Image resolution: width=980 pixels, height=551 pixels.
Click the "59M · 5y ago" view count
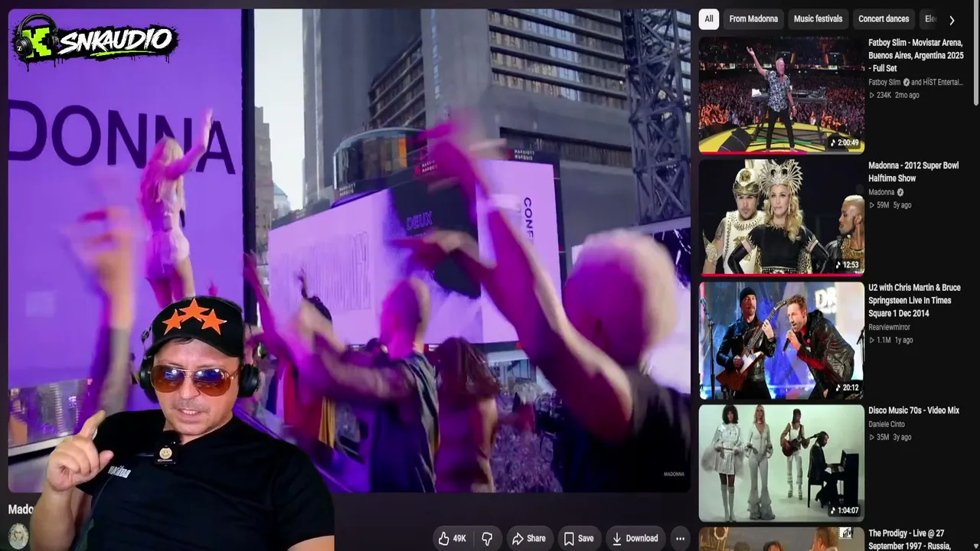click(x=890, y=205)
